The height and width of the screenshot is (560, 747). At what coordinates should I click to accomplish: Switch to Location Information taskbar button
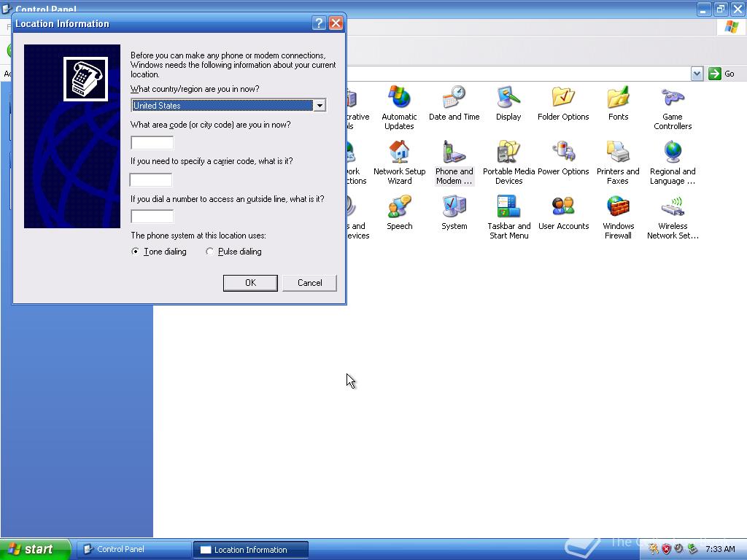tap(251, 550)
